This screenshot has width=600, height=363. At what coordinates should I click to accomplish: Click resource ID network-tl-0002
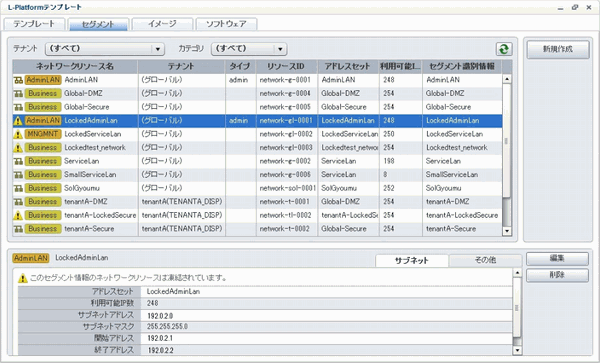pyautogui.click(x=285, y=215)
